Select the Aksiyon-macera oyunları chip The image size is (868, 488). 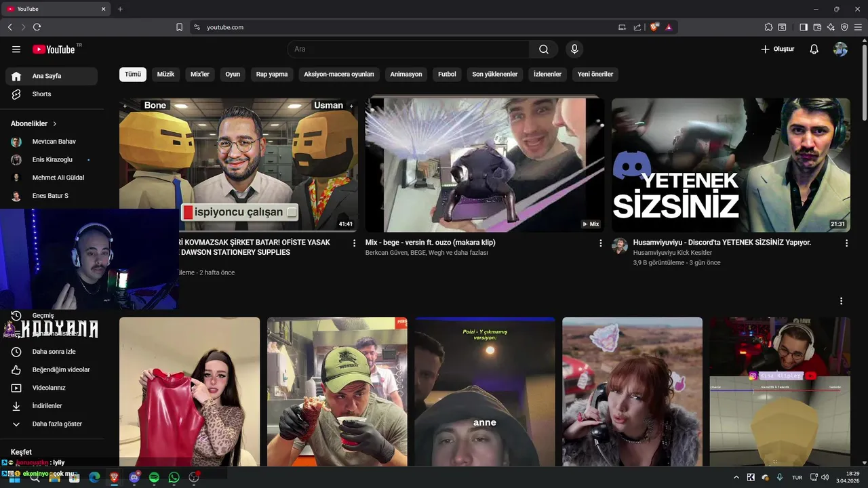pos(339,74)
